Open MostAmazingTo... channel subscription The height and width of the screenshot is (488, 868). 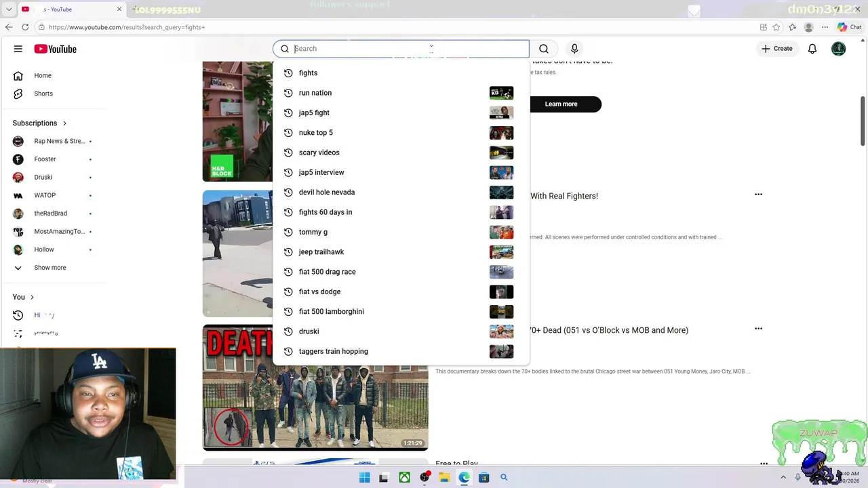(53, 232)
